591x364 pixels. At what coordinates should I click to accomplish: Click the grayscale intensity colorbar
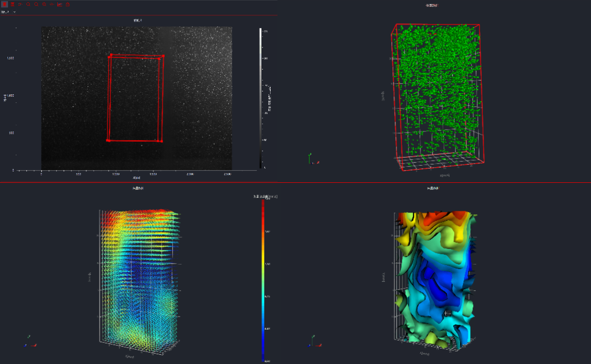(260, 97)
